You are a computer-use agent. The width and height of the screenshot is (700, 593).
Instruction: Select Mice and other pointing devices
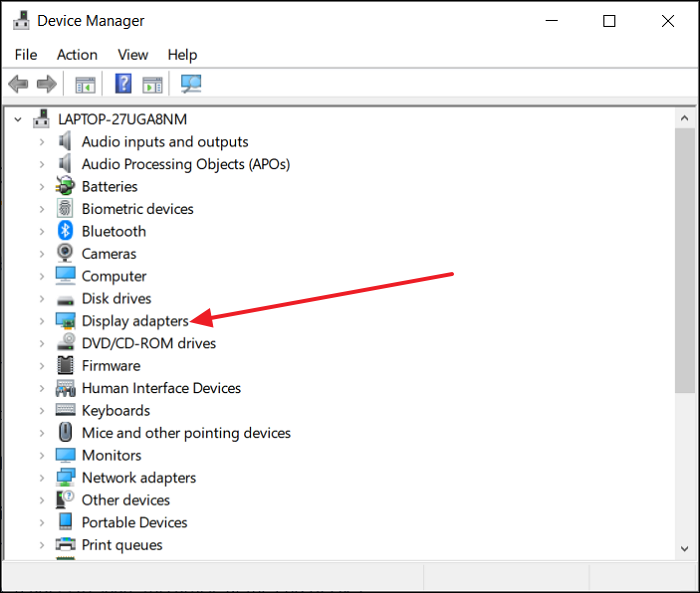[186, 433]
